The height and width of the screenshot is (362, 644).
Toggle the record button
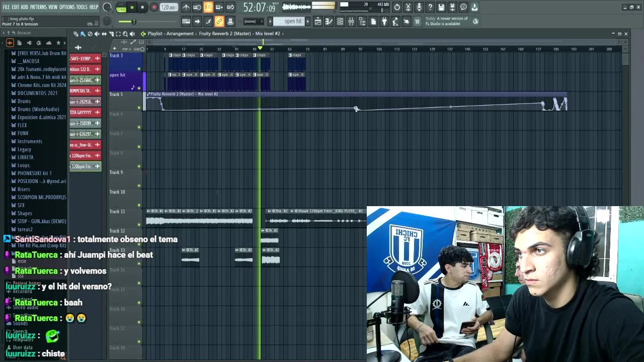click(154, 7)
